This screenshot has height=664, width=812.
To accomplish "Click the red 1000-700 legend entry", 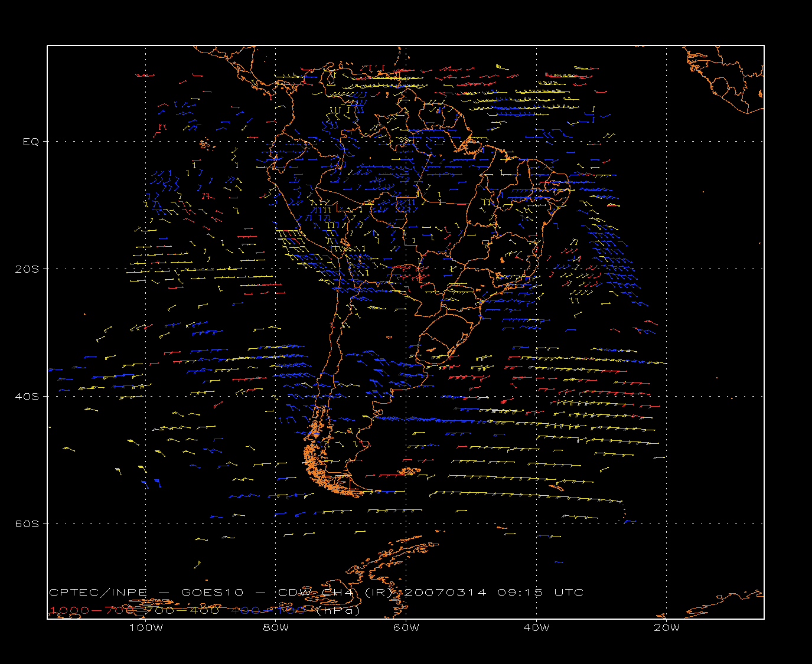I will (92, 610).
